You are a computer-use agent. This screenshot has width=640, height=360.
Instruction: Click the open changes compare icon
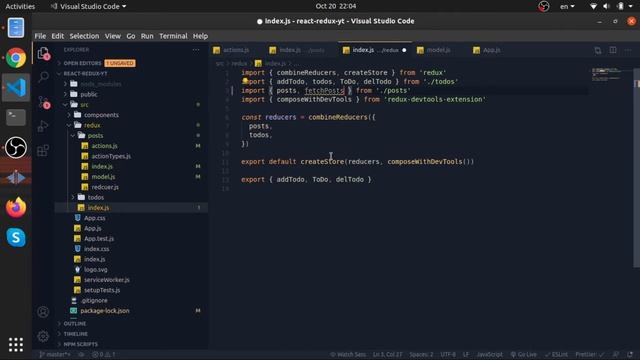(x=598, y=50)
